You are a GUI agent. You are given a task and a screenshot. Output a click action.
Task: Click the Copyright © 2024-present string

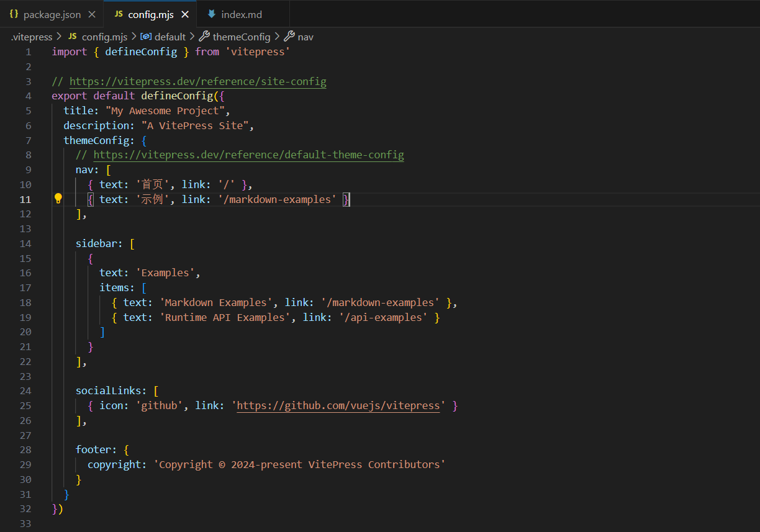[300, 464]
